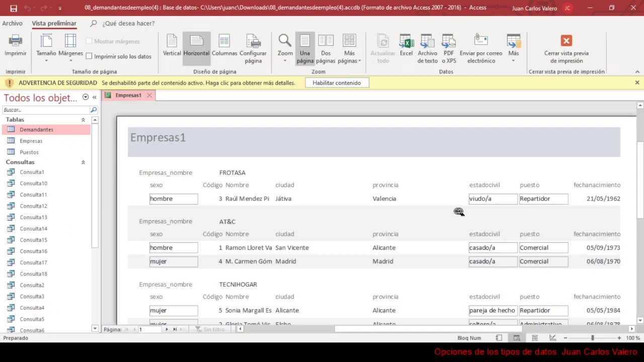The width and height of the screenshot is (644, 362).
Task: Collapse the navigation pane with chevrons
Action: pos(94,97)
